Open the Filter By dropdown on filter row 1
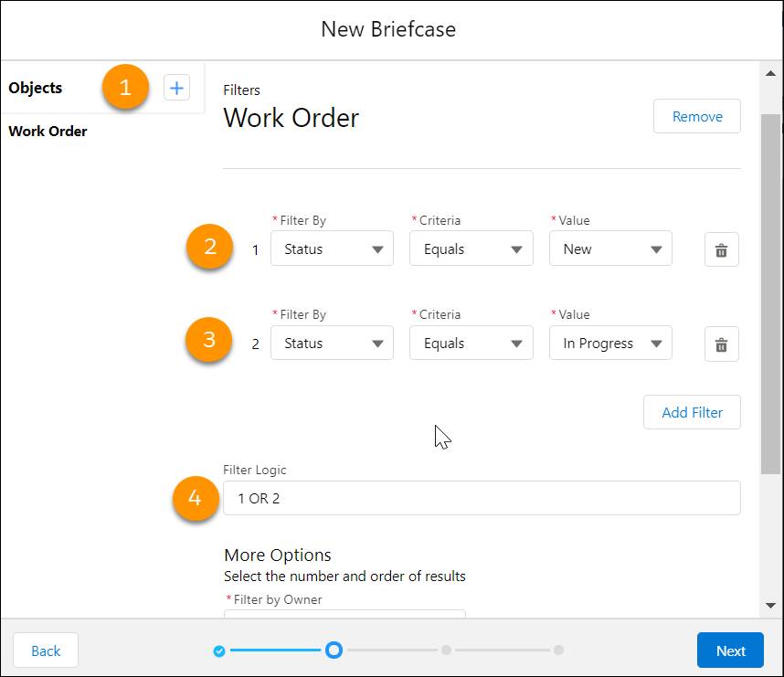Screen dimensions: 784x677 [x=332, y=248]
